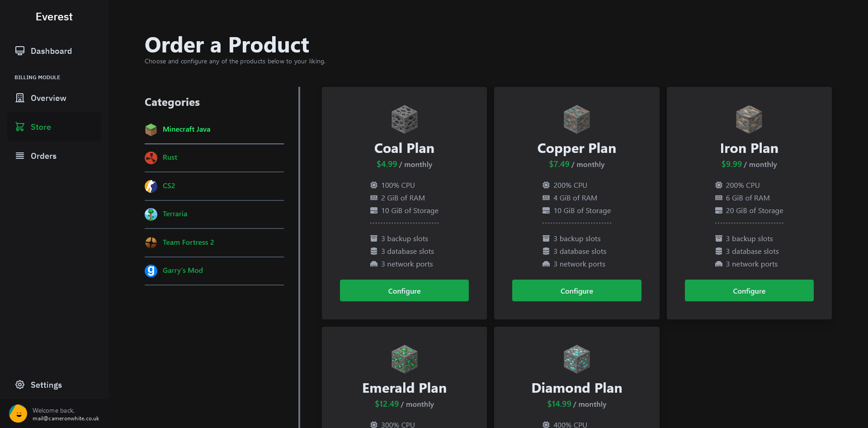Click the Store shopping cart icon
This screenshot has width=868, height=428.
click(x=20, y=127)
